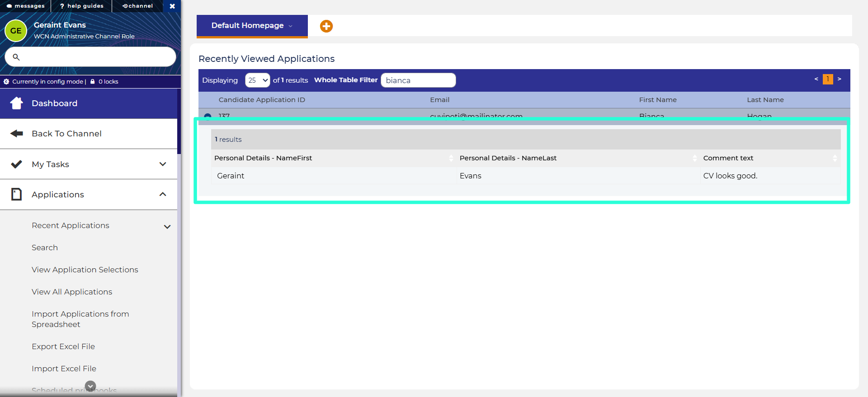Viewport: 868px width, 397px height.
Task: Expand the My Tasks section
Action: point(89,164)
